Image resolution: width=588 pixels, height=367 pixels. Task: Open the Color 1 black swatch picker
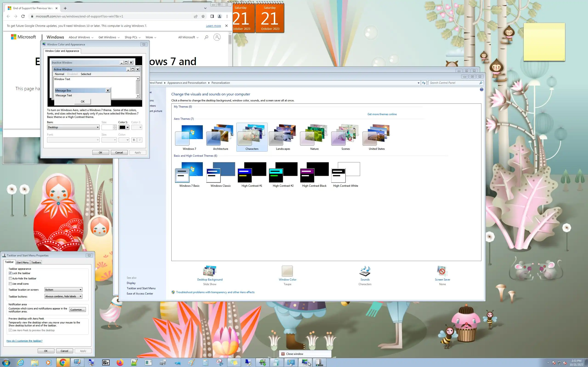coord(124,127)
